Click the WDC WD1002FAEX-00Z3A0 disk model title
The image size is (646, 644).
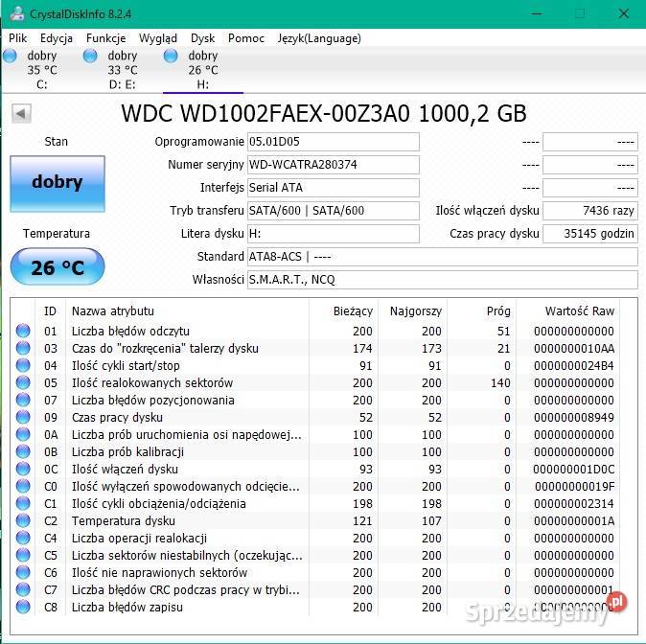(x=324, y=113)
